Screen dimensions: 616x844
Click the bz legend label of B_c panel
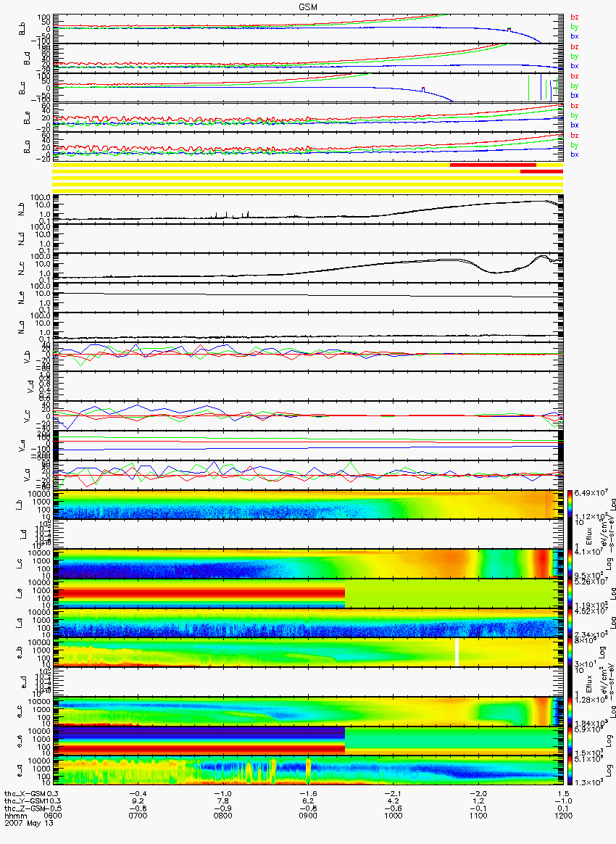(575, 76)
